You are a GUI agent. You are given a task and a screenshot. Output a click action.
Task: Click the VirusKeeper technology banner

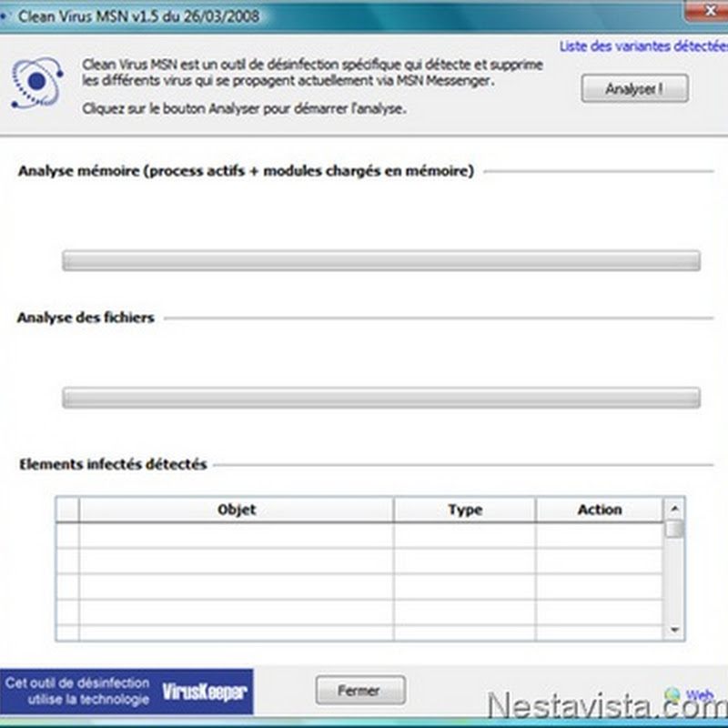pyautogui.click(x=126, y=692)
